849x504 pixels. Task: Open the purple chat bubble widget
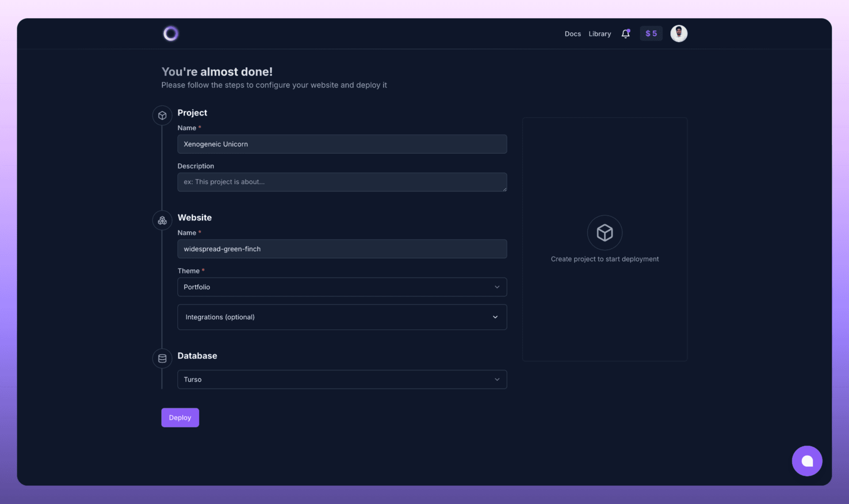(x=807, y=461)
